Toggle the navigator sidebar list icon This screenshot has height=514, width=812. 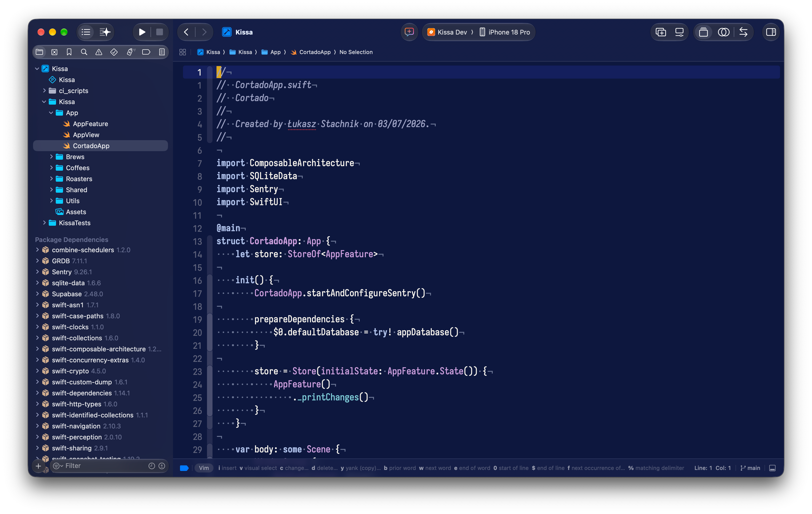(x=86, y=32)
